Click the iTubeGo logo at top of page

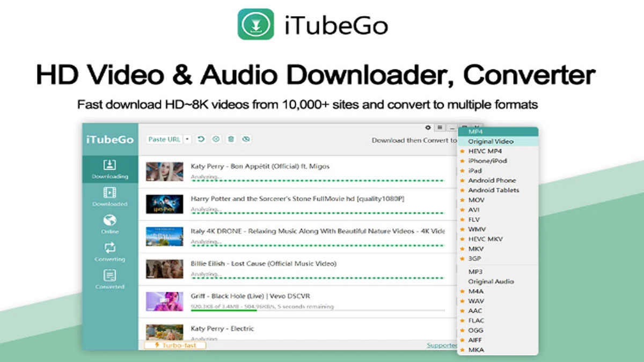point(312,24)
